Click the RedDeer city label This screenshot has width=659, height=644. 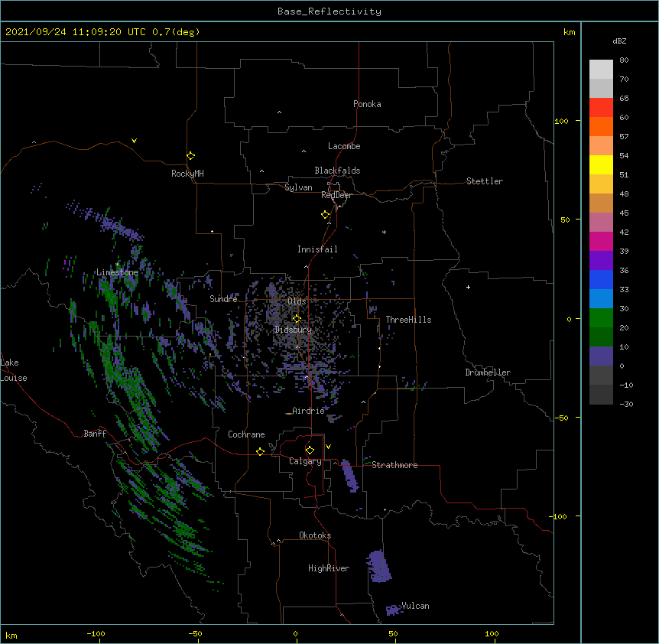click(x=336, y=195)
